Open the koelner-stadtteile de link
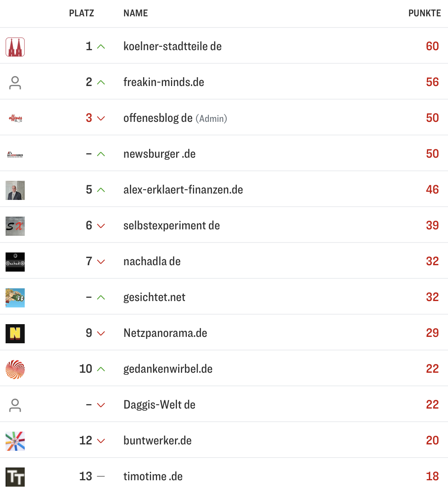 [x=172, y=46]
